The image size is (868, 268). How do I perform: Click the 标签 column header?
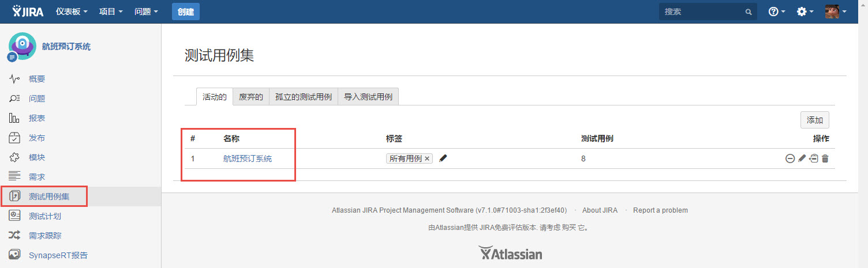[394, 139]
